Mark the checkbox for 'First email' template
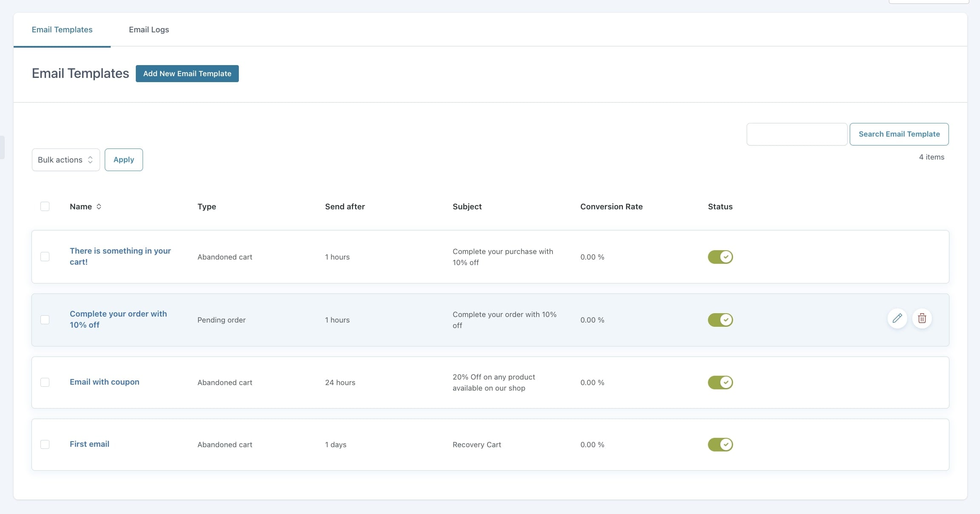 pyautogui.click(x=45, y=444)
